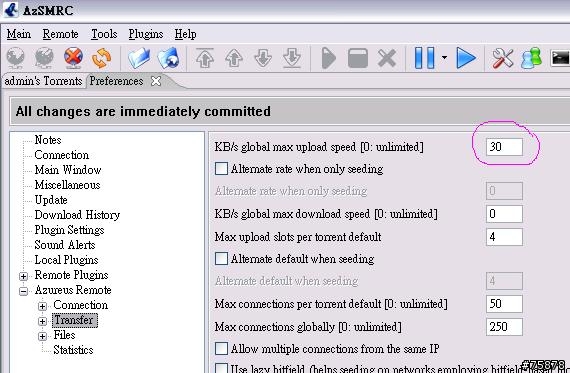Close the Preferences tab
The width and height of the screenshot is (570, 373).
[x=156, y=81]
